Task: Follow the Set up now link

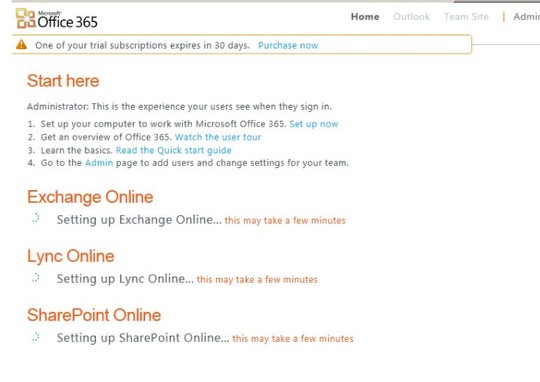Action: coord(314,124)
